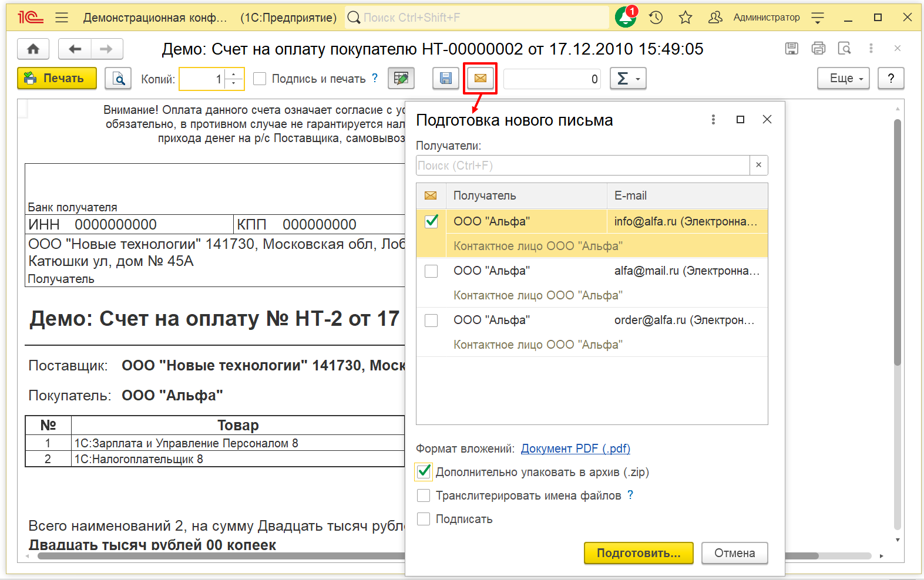Click the save icon at top right
Viewport: 924px width, 580px height.
(792, 48)
